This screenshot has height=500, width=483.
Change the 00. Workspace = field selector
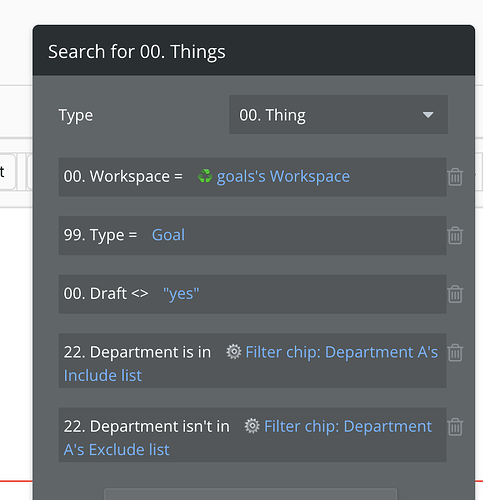click(123, 176)
